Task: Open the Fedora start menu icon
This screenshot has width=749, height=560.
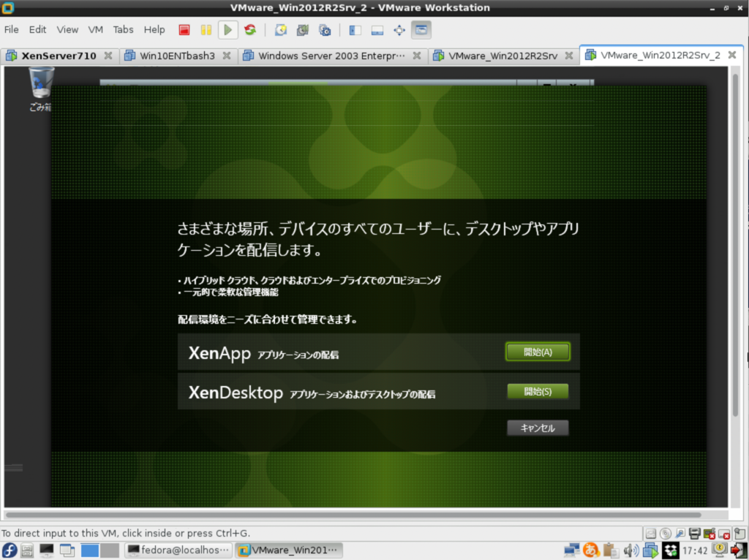Action: tap(9, 550)
